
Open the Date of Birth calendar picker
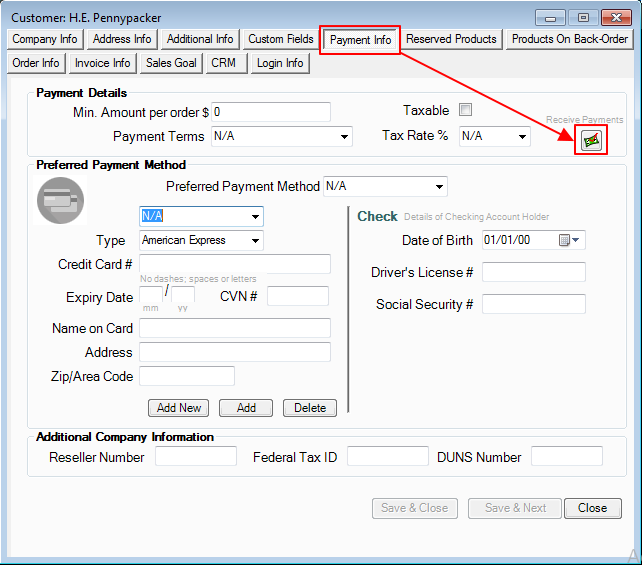(569, 240)
